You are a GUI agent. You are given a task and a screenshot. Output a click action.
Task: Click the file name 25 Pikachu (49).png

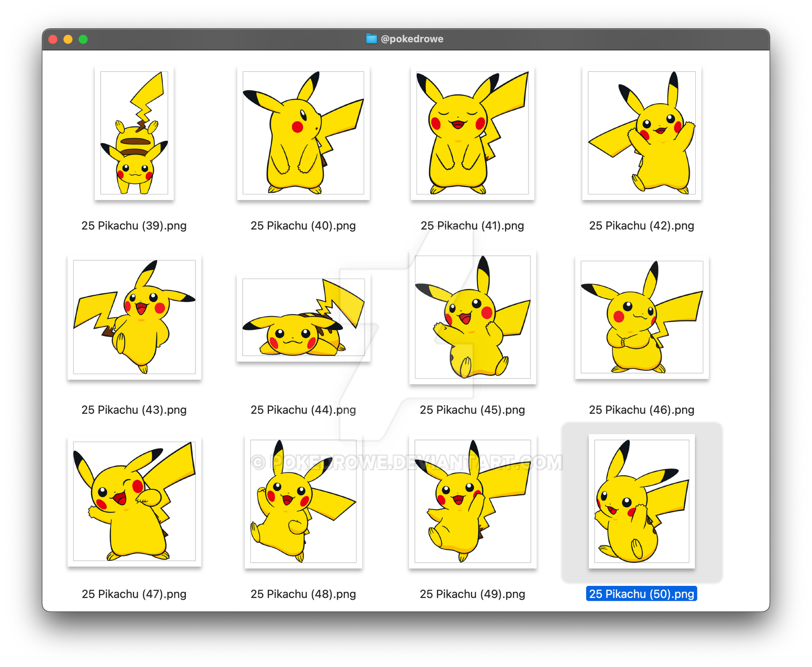(x=472, y=594)
